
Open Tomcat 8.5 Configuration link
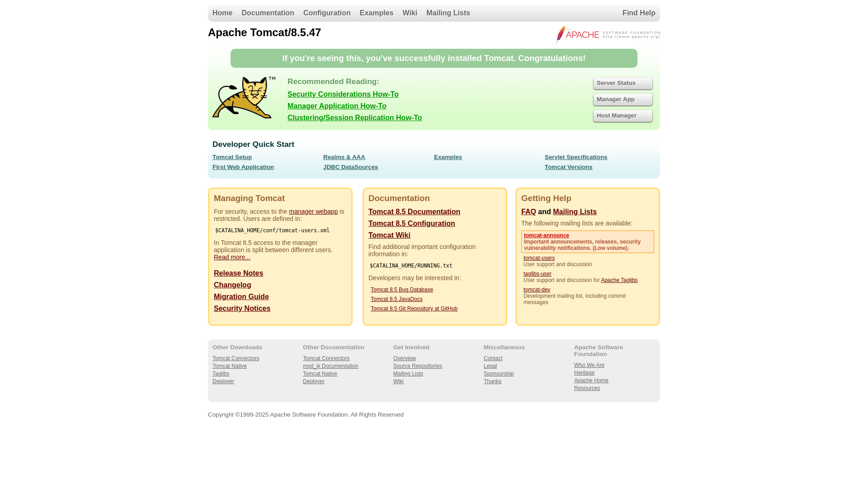click(411, 224)
